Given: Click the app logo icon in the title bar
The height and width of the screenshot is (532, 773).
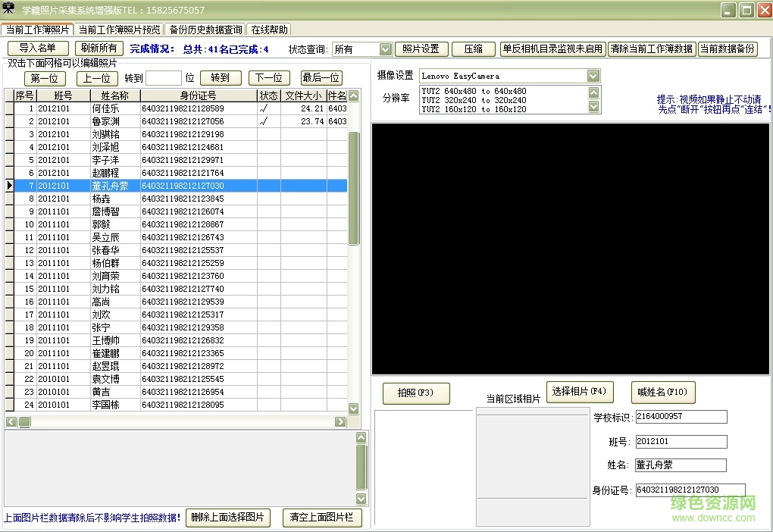Looking at the screenshot, I should click(x=8, y=8).
